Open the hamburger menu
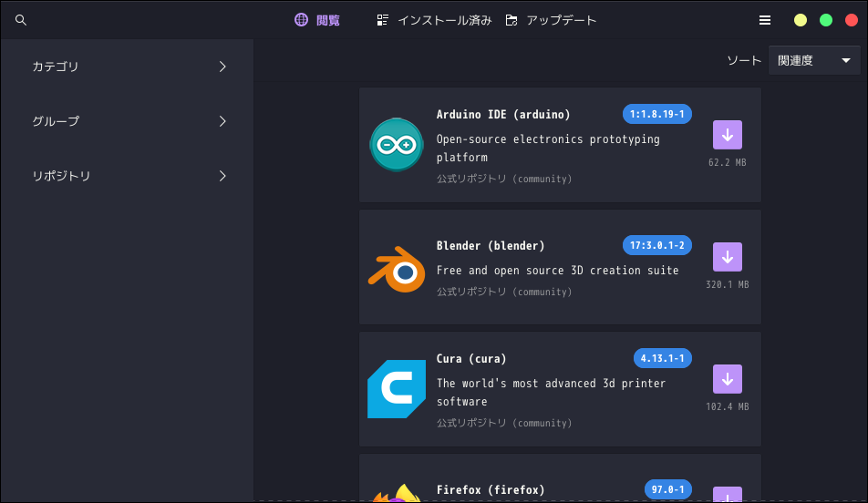This screenshot has height=503, width=868. (764, 20)
